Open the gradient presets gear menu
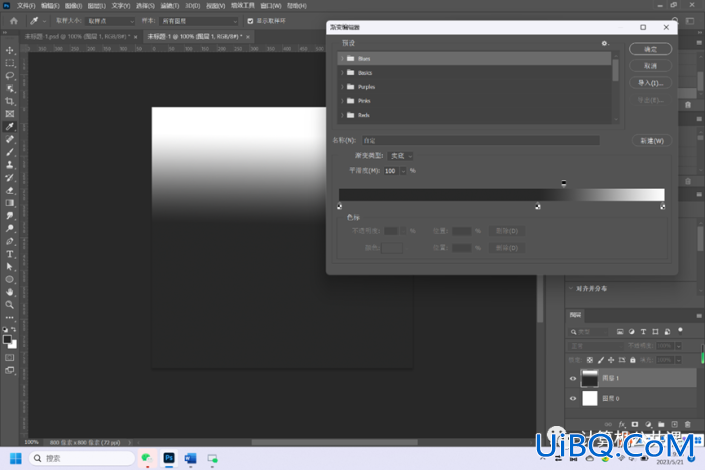 pos(605,43)
